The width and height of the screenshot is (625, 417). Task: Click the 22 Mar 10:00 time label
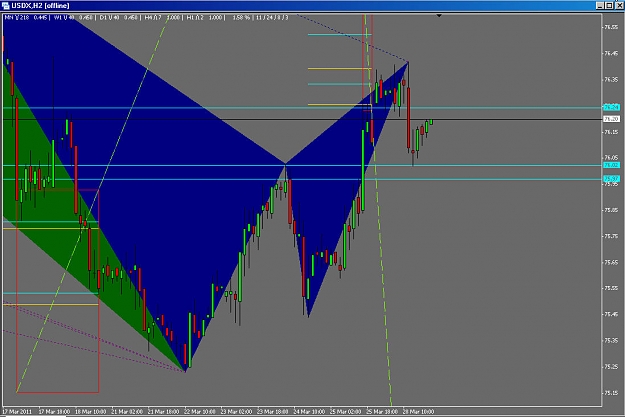(200, 411)
